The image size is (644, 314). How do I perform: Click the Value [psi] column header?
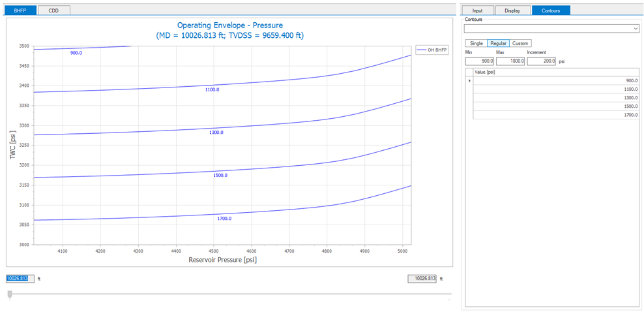(x=555, y=72)
